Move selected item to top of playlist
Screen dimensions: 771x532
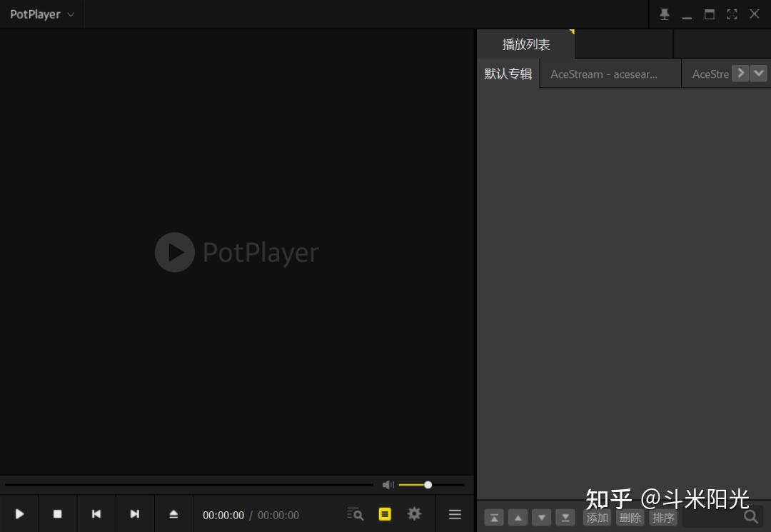click(494, 517)
